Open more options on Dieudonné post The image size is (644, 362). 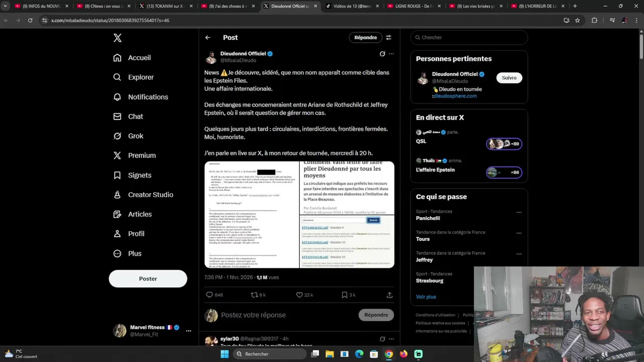pos(391,54)
